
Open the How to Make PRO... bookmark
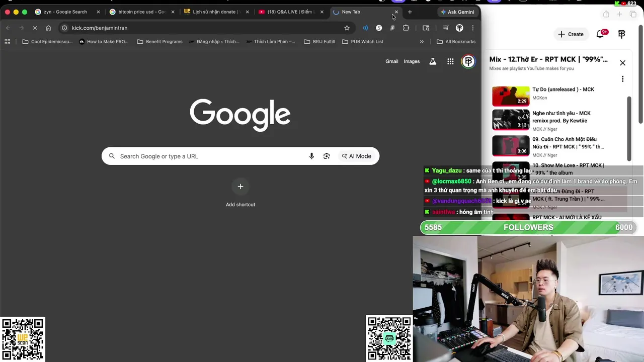click(104, 42)
